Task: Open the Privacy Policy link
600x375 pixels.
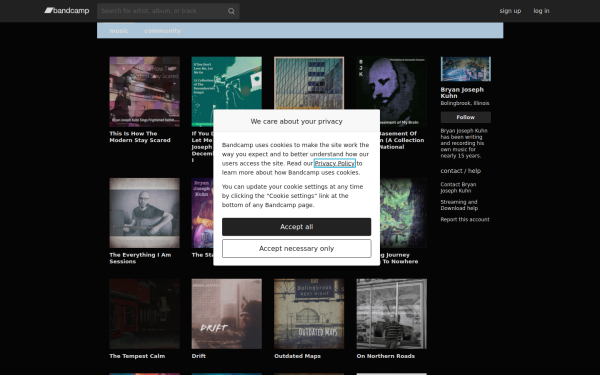Action: tap(334, 163)
